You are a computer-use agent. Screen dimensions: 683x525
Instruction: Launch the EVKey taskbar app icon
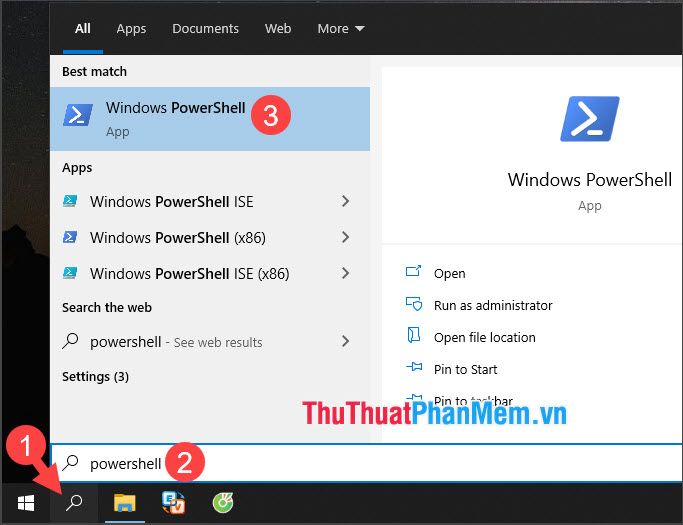(173, 502)
